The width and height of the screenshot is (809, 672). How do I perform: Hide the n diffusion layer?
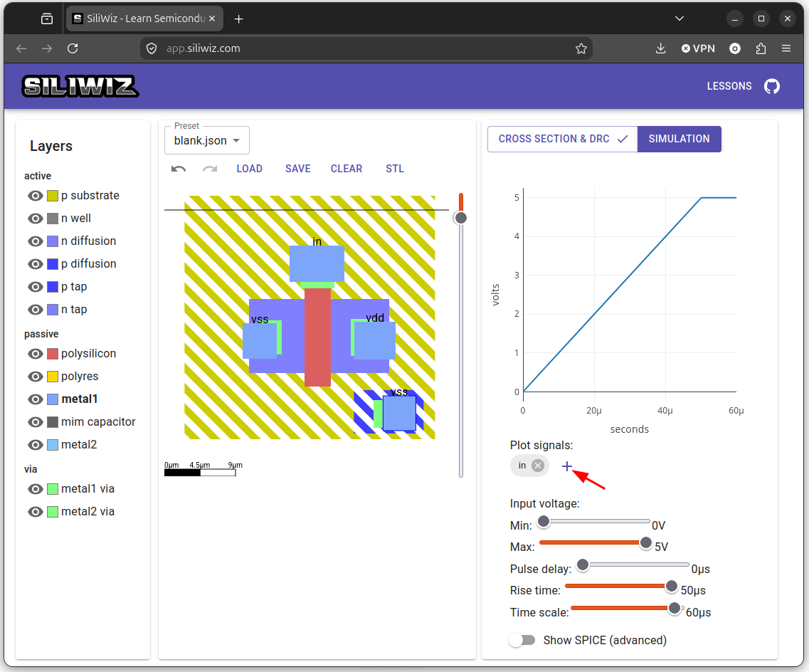pos(35,241)
